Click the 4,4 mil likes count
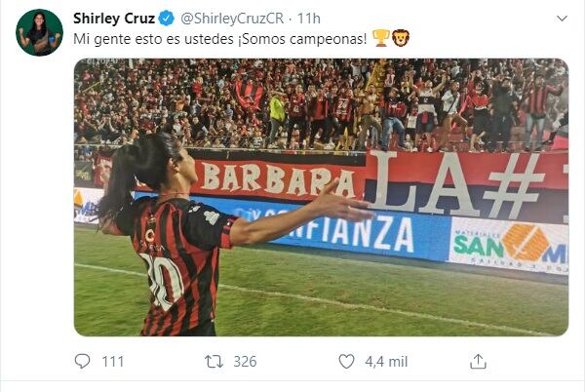The height and width of the screenshot is (392, 586). pyautogui.click(x=386, y=362)
